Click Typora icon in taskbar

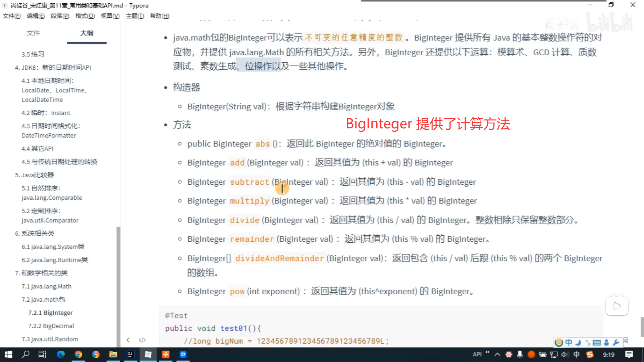tap(148, 354)
